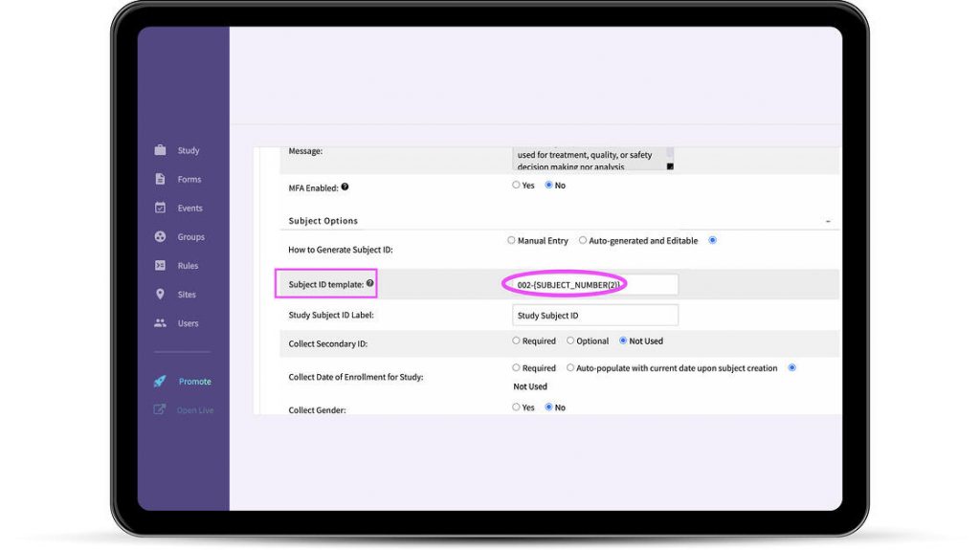Set MFA Enabled to No
The image size is (980, 550).
pos(548,185)
